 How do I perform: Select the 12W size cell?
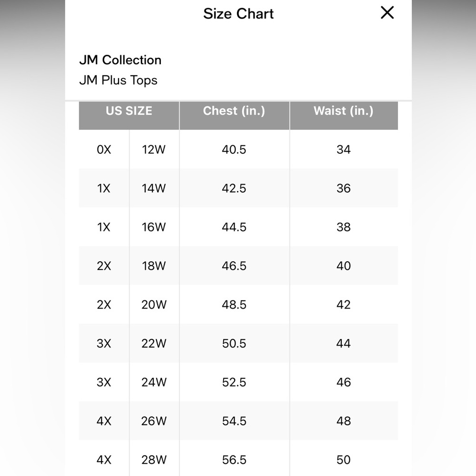click(154, 149)
